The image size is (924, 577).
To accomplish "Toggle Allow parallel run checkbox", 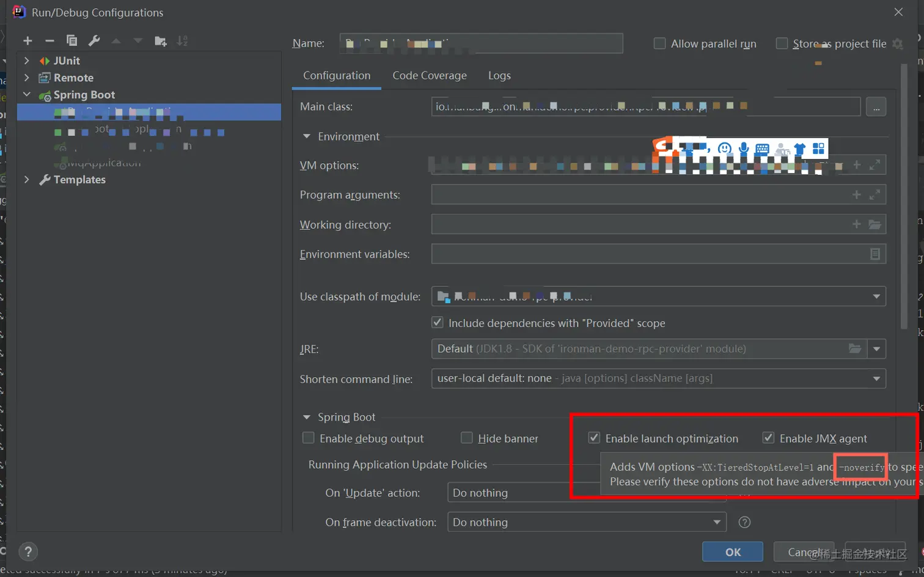I will [659, 43].
